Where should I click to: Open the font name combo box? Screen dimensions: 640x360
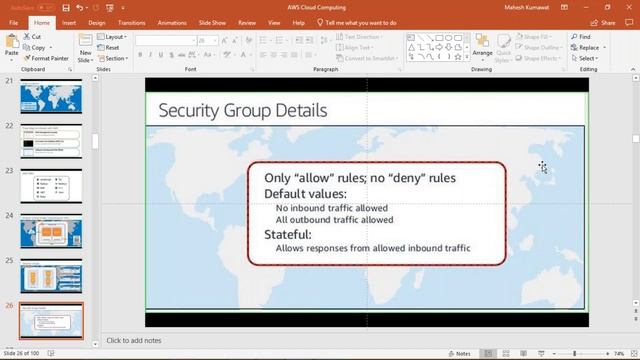tap(166, 40)
